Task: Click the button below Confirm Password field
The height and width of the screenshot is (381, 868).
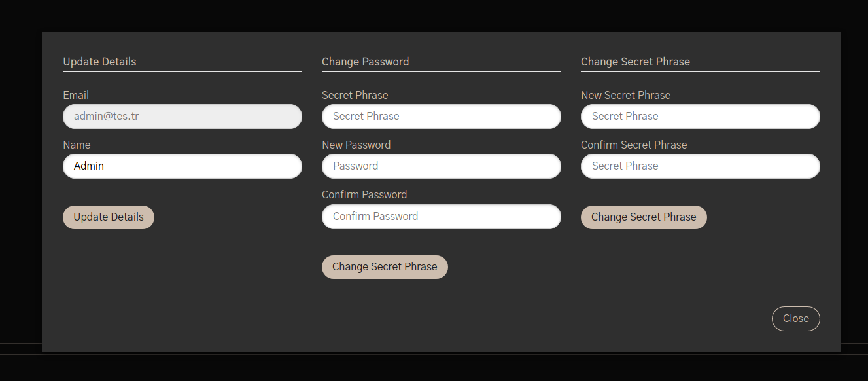Action: click(x=385, y=267)
